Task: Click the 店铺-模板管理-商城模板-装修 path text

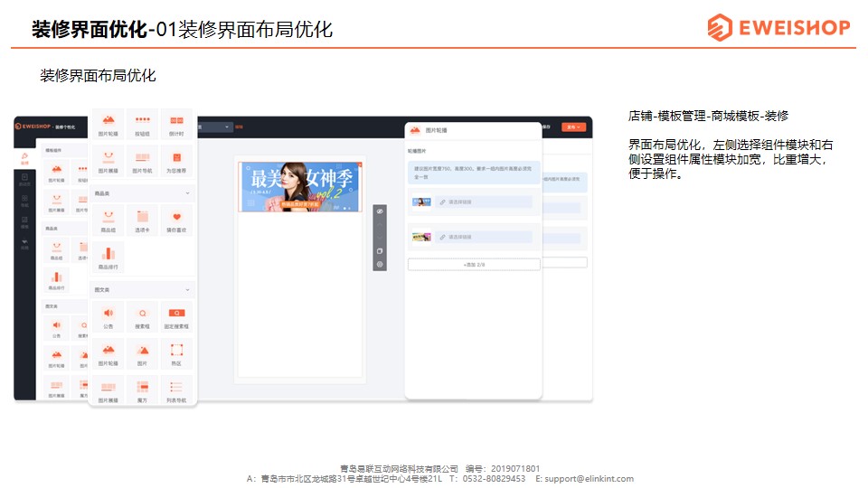Action: coord(708,117)
